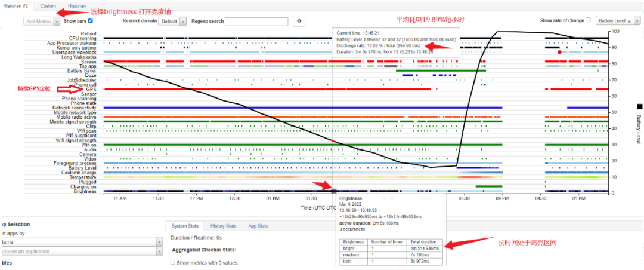Viewport: 644px width, 270px height.
Task: Select the Doze row label
Action: point(91,75)
